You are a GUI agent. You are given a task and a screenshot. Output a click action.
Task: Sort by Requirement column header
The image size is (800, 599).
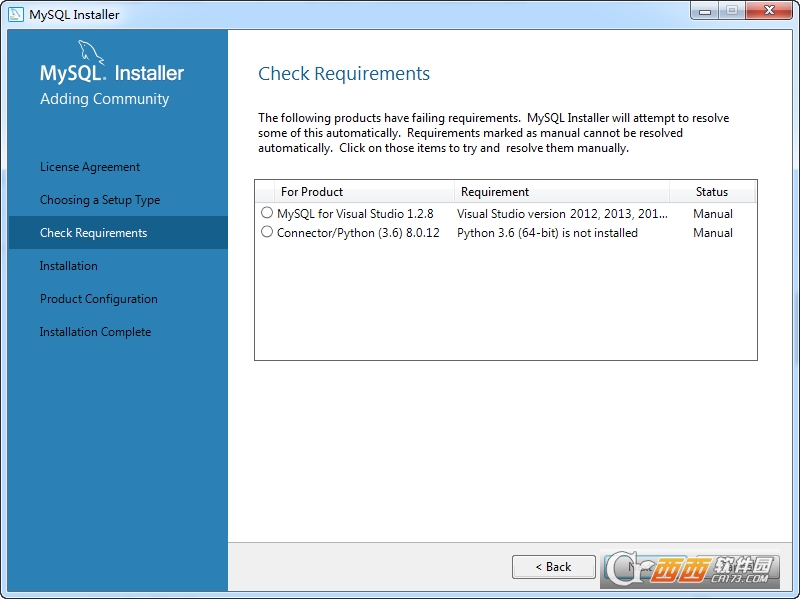click(562, 192)
